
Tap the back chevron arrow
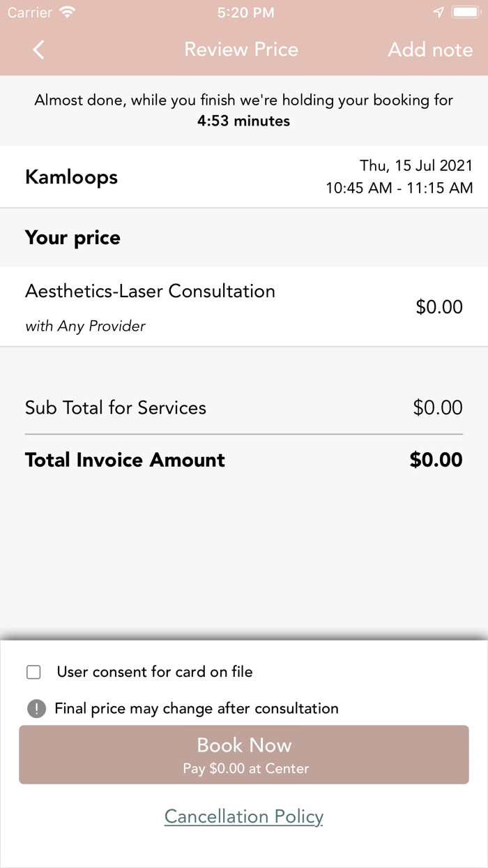point(38,49)
